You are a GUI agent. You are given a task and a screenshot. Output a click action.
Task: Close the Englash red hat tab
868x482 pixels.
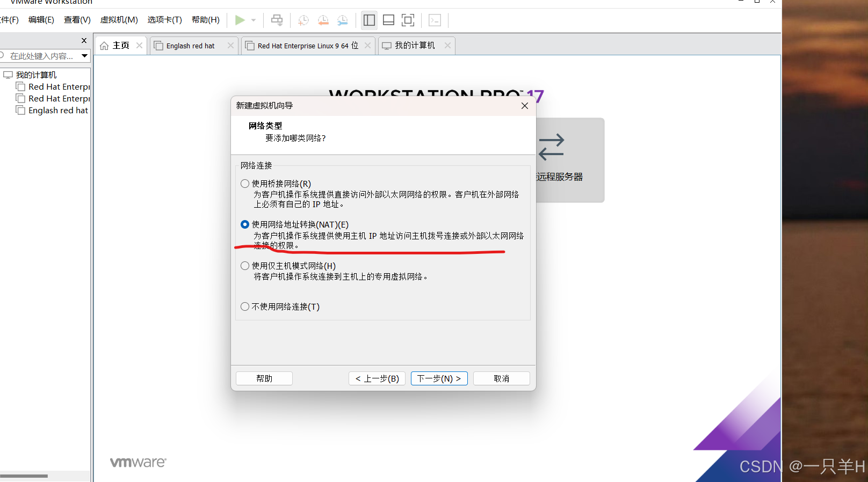230,46
